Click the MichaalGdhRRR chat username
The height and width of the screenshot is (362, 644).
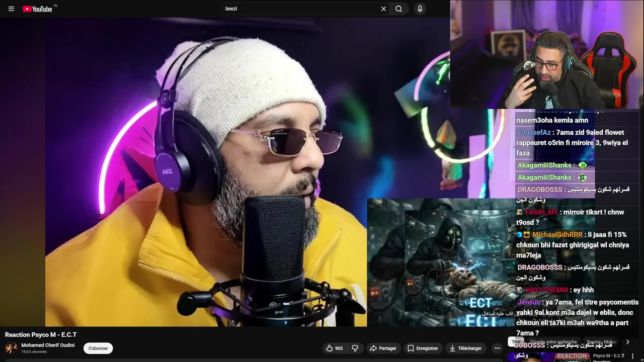[557, 235]
